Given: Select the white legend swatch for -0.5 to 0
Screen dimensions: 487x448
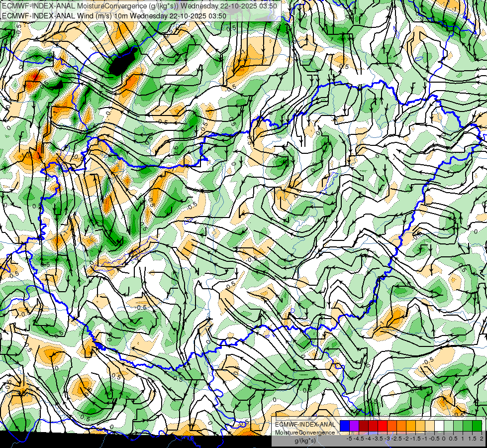Looking at the screenshot, I should pos(439,426).
